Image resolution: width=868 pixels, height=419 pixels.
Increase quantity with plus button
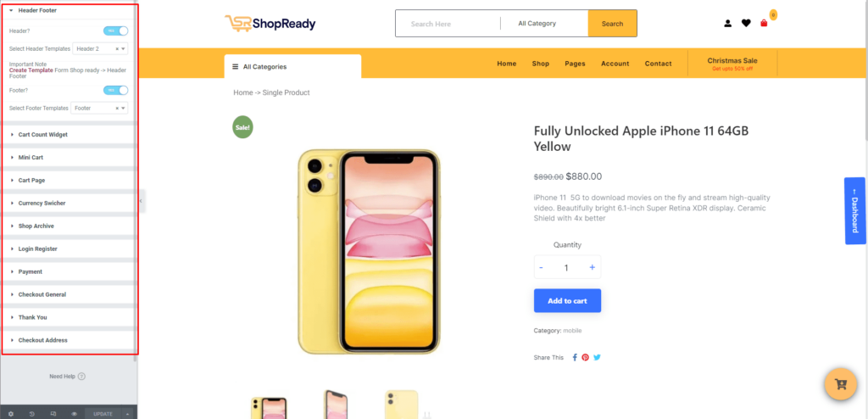tap(592, 268)
